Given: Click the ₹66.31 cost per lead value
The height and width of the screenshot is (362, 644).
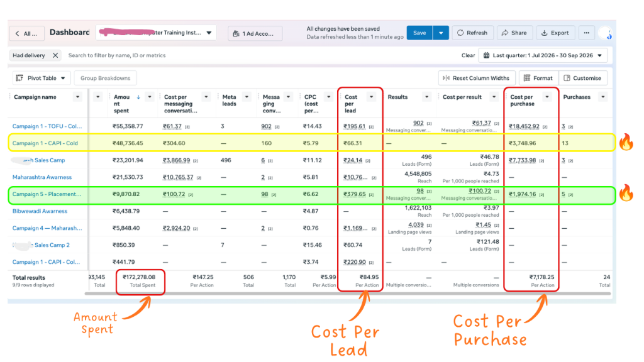Looking at the screenshot, I should click(x=353, y=143).
